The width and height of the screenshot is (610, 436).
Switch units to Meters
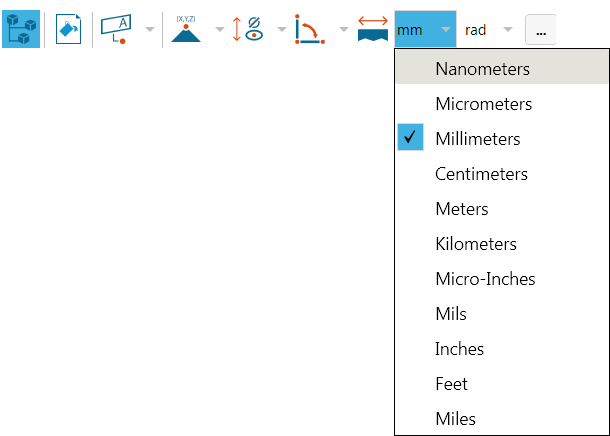(461, 209)
